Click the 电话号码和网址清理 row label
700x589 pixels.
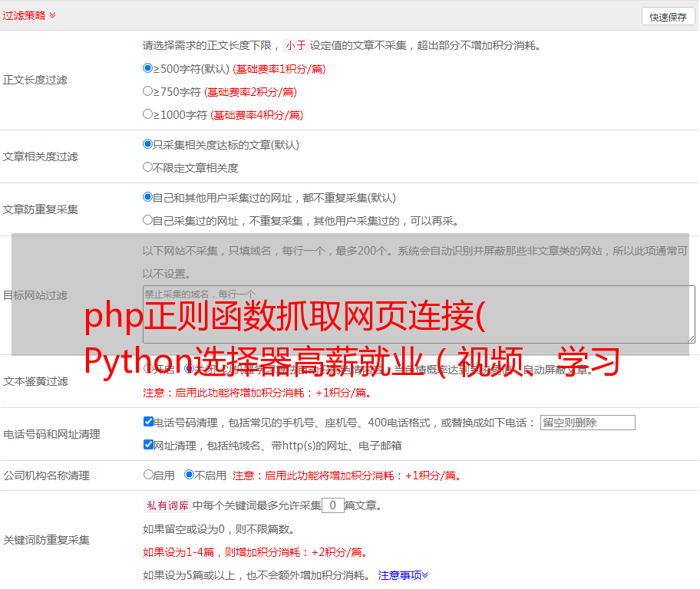tap(51, 434)
